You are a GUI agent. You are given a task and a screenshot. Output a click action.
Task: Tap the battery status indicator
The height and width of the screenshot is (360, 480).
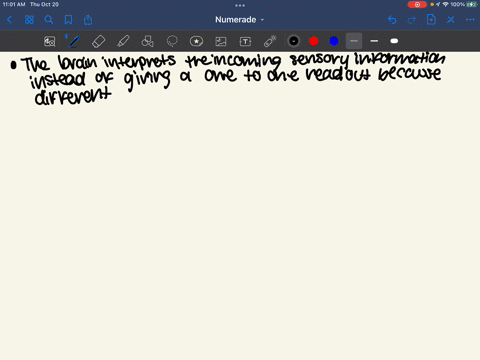pos(472,4)
